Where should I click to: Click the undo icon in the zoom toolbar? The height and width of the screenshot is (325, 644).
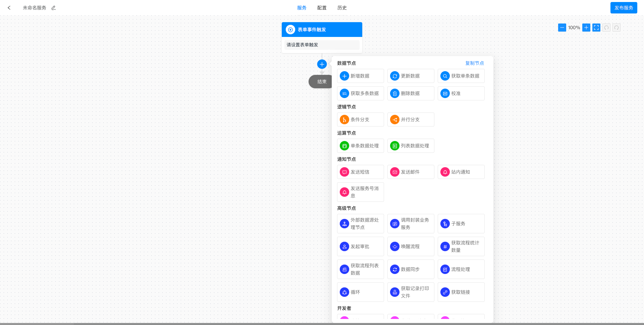(606, 28)
